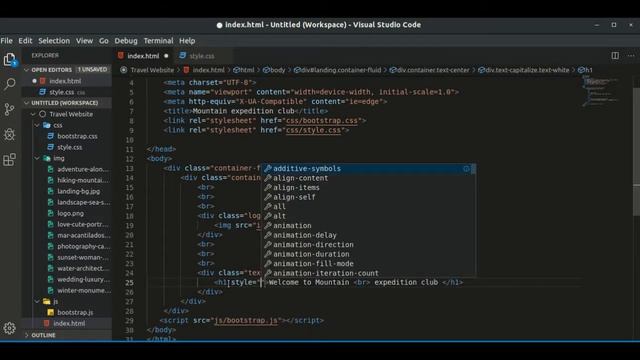Collapse the img folder chevron
Screen dimensions: 640x360
(37, 158)
